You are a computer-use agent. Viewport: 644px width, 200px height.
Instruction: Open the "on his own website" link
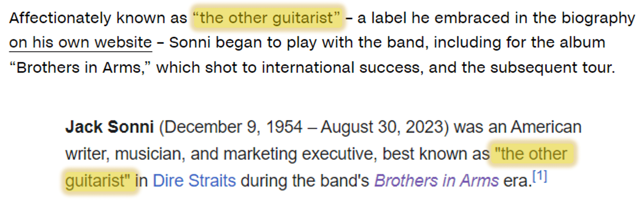click(x=80, y=43)
